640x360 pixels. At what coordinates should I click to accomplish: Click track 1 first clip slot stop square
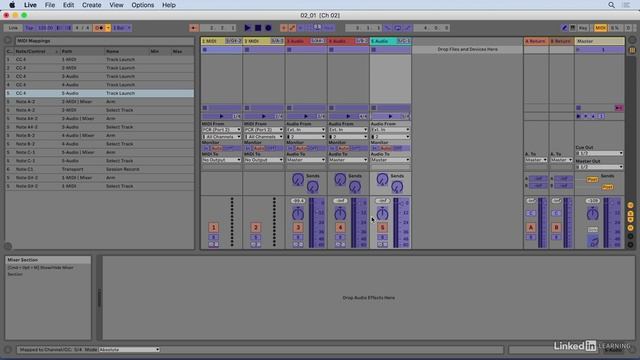(205, 50)
